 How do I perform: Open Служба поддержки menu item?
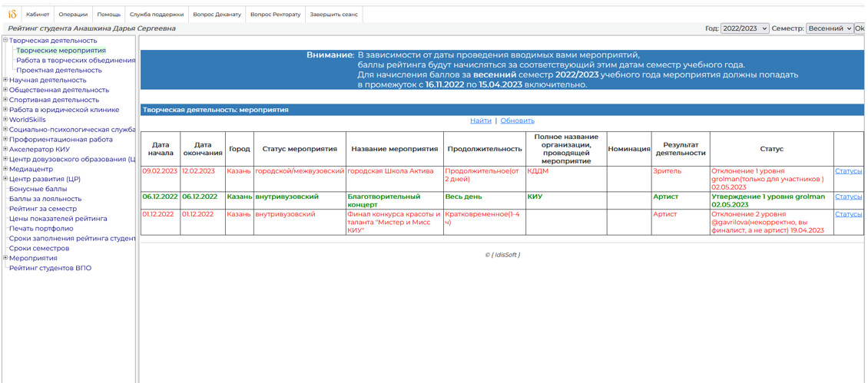[157, 15]
